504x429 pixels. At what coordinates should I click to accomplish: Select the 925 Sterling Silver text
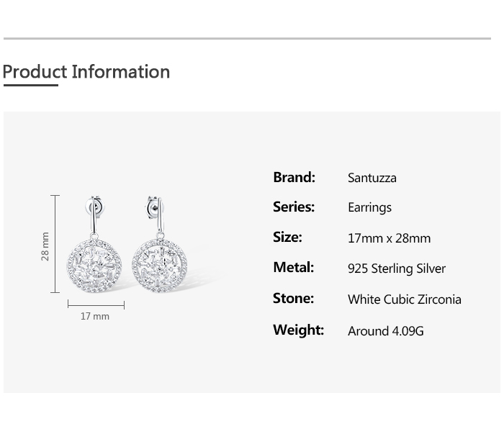396,268
